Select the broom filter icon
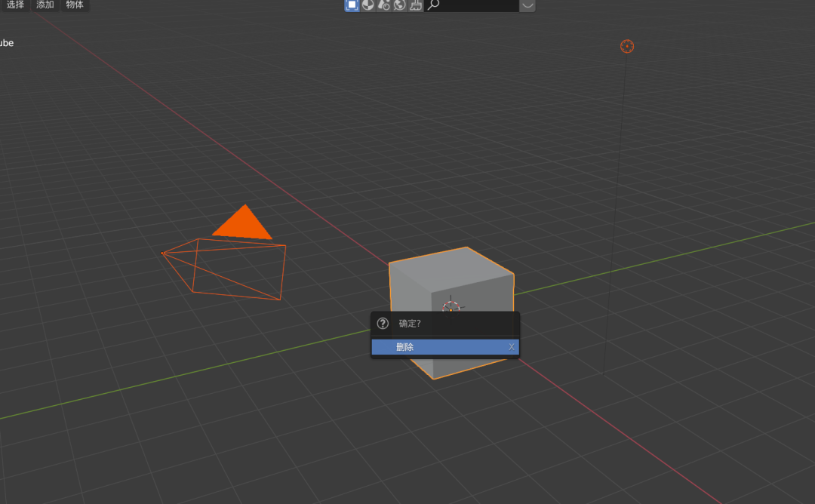Screen dimensions: 815x504 (x=416, y=5)
